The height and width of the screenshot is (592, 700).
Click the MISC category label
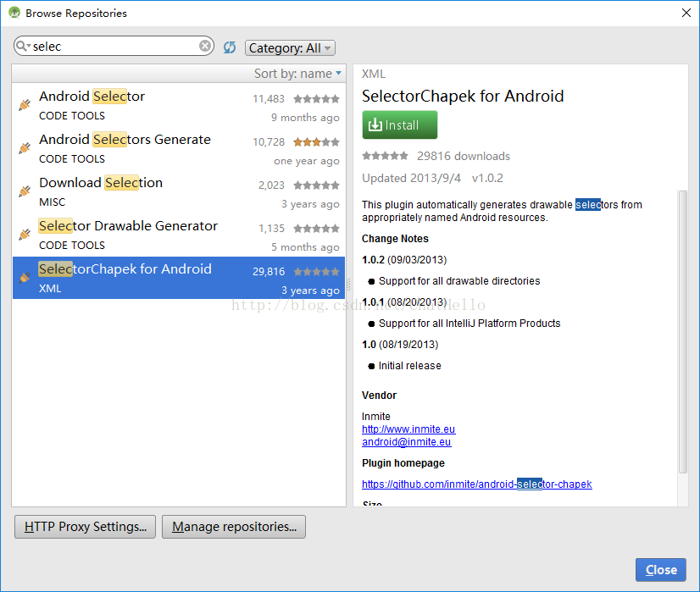53,202
